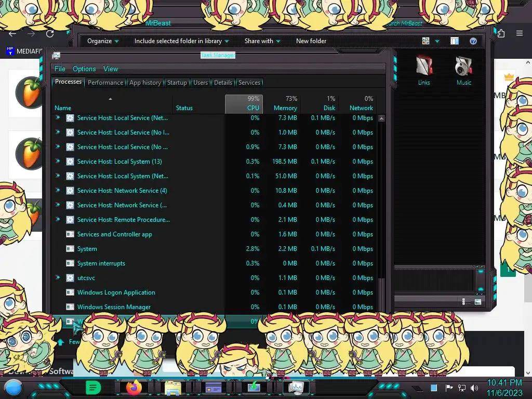Expand Service Host: Local Service (No I... row
Screen dimensions: 532x399
pos(58,132)
